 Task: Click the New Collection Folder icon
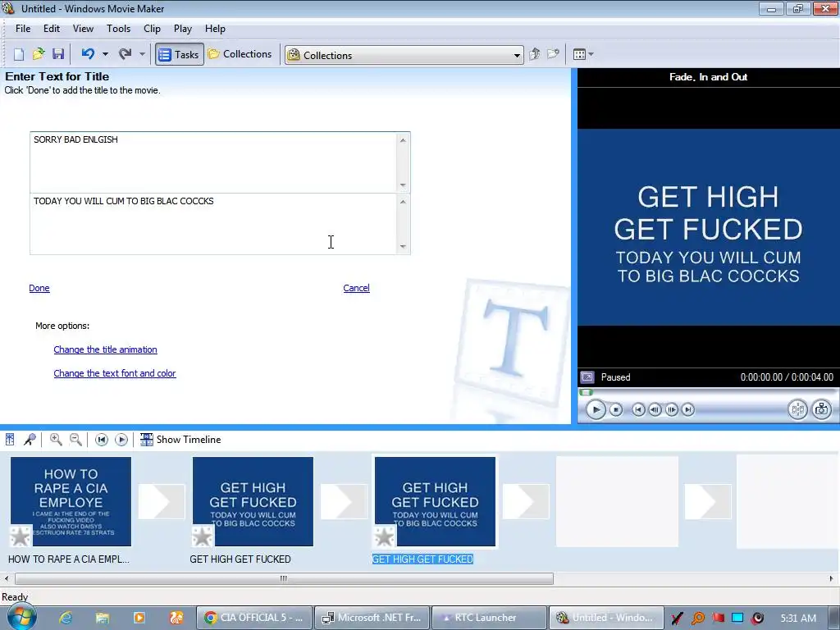click(x=553, y=54)
